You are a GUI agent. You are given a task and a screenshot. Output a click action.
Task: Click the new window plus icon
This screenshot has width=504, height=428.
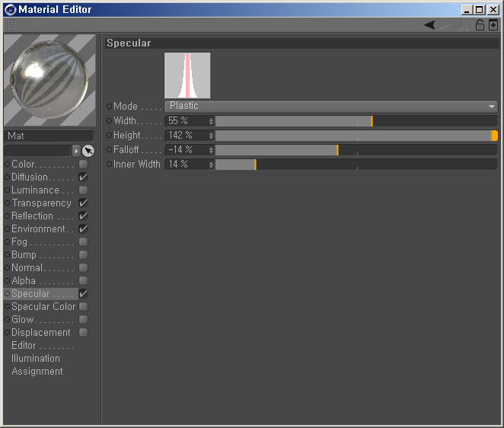[x=493, y=25]
